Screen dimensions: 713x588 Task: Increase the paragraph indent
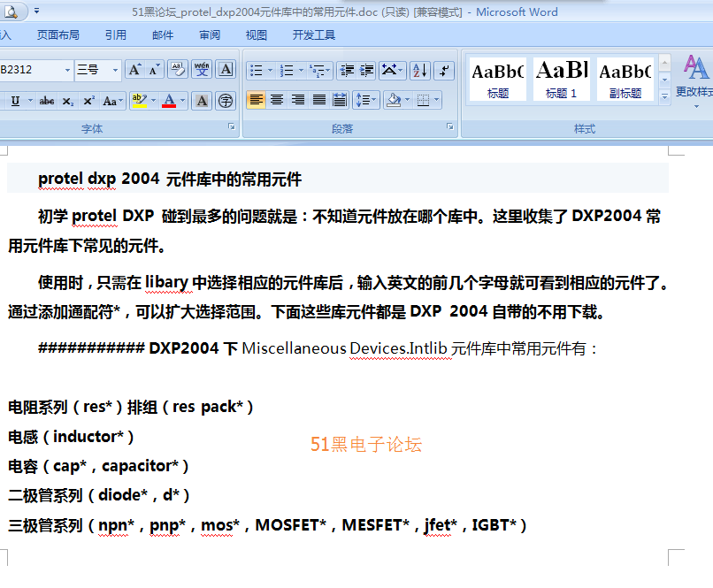pyautogui.click(x=366, y=71)
